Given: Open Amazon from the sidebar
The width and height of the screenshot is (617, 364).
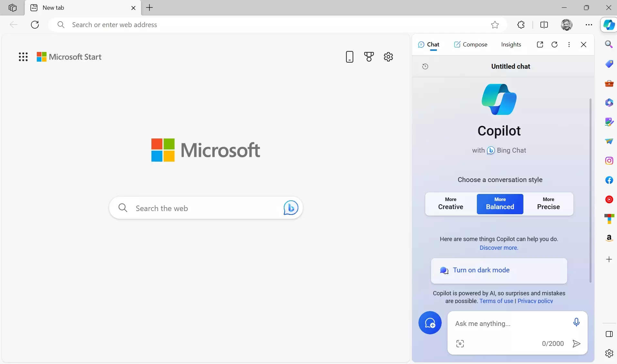Looking at the screenshot, I should (x=609, y=238).
